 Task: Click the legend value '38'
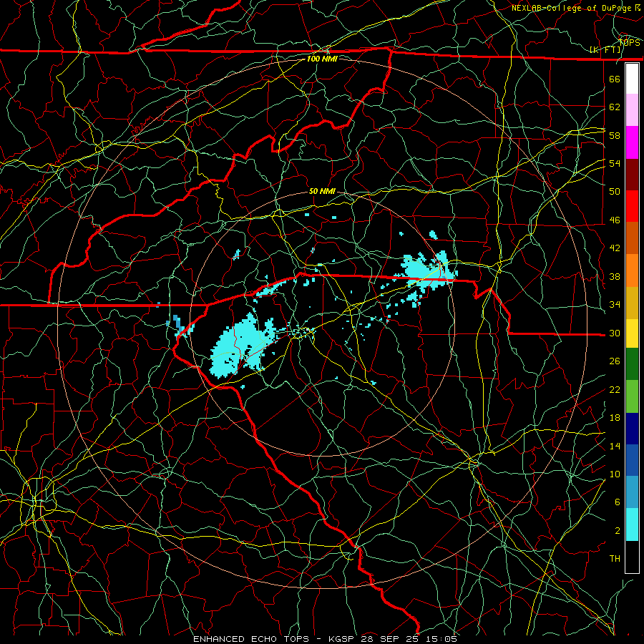(x=615, y=276)
